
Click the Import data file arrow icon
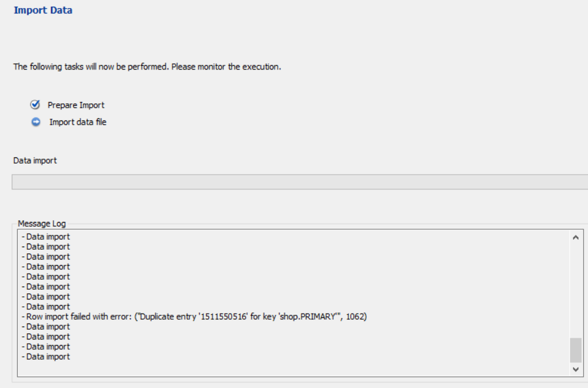click(35, 122)
